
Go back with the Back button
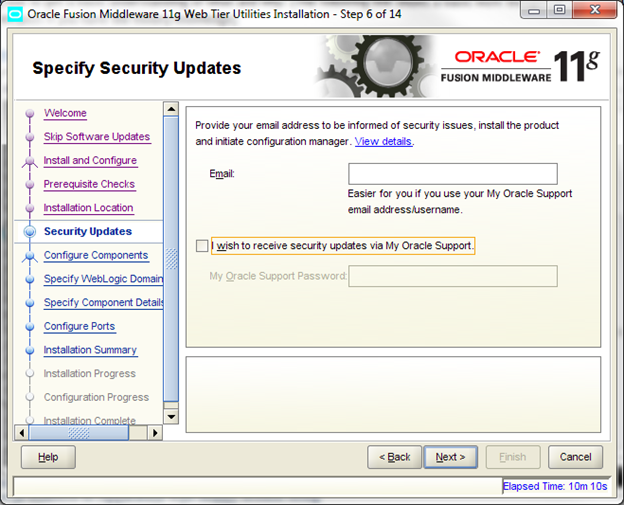394,457
